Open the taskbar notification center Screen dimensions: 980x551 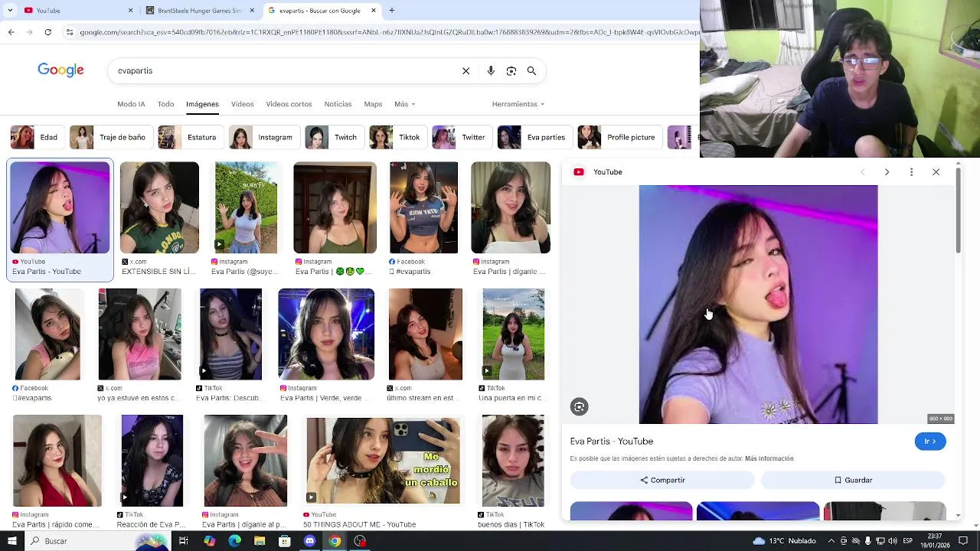964,541
